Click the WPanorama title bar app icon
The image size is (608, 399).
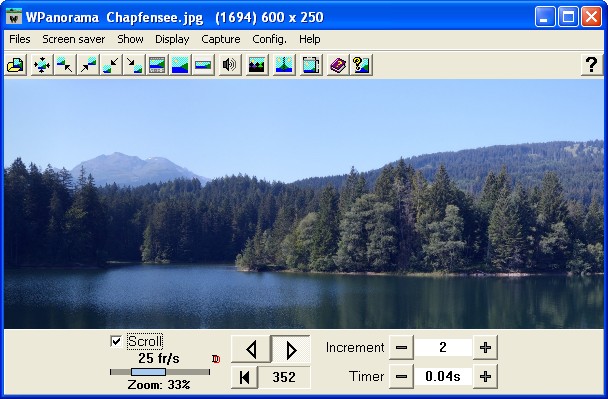point(14,17)
